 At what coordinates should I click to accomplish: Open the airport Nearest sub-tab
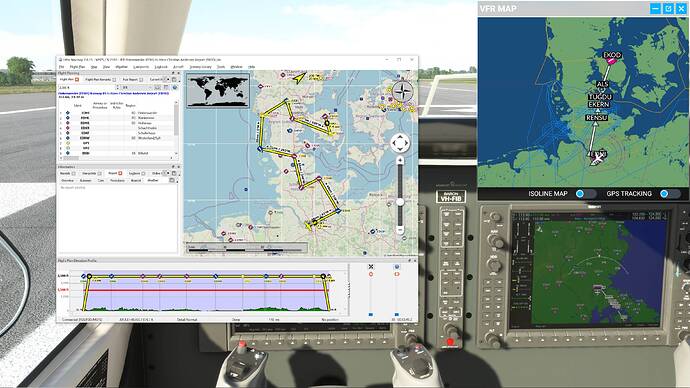tap(136, 180)
